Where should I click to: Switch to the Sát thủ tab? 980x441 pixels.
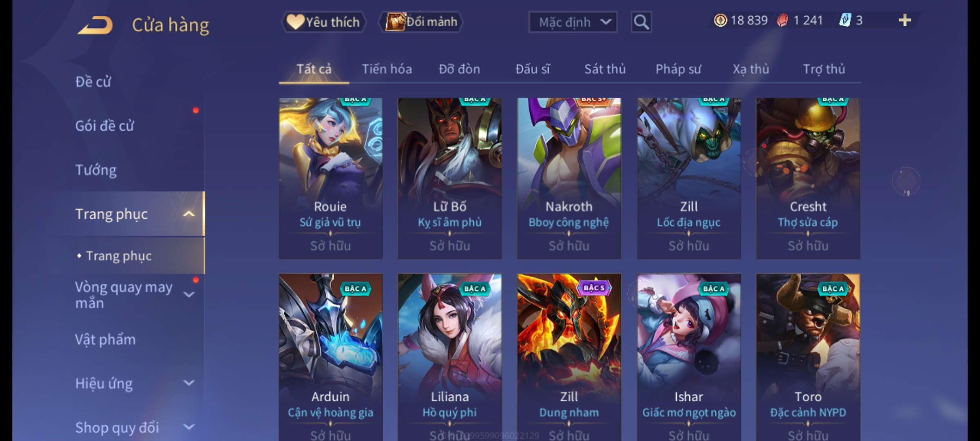click(x=605, y=69)
